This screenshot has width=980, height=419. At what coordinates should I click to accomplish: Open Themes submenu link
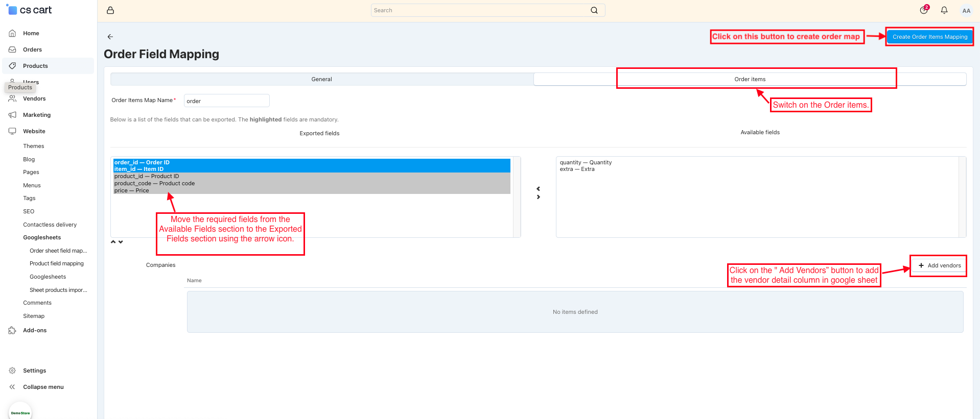coord(34,146)
